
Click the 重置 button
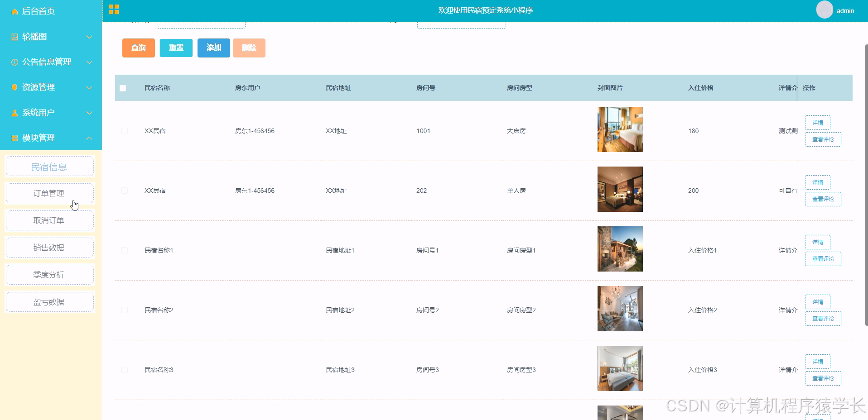pyautogui.click(x=176, y=48)
